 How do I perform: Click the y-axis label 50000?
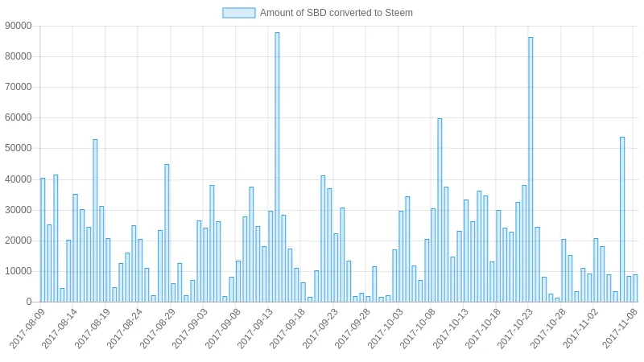(x=19, y=148)
